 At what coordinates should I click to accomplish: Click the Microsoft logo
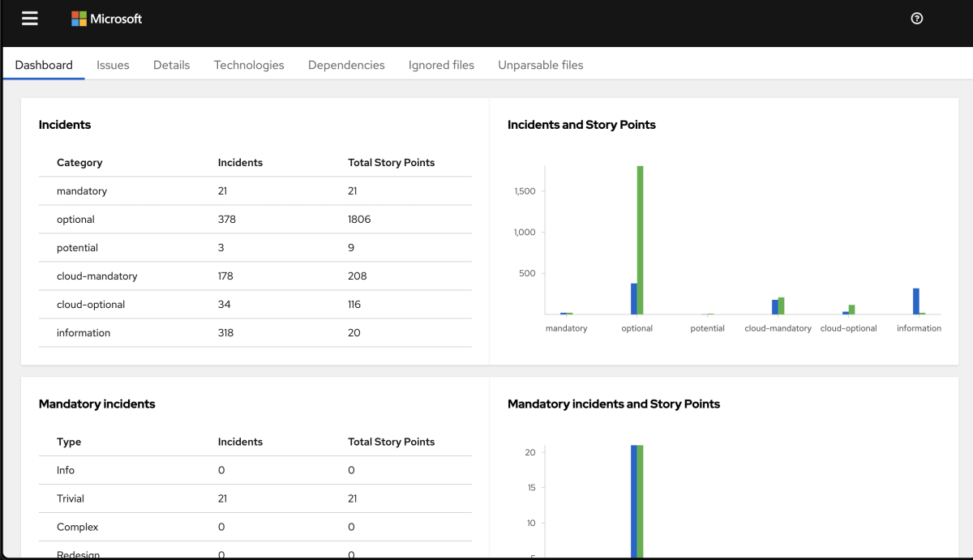point(106,19)
